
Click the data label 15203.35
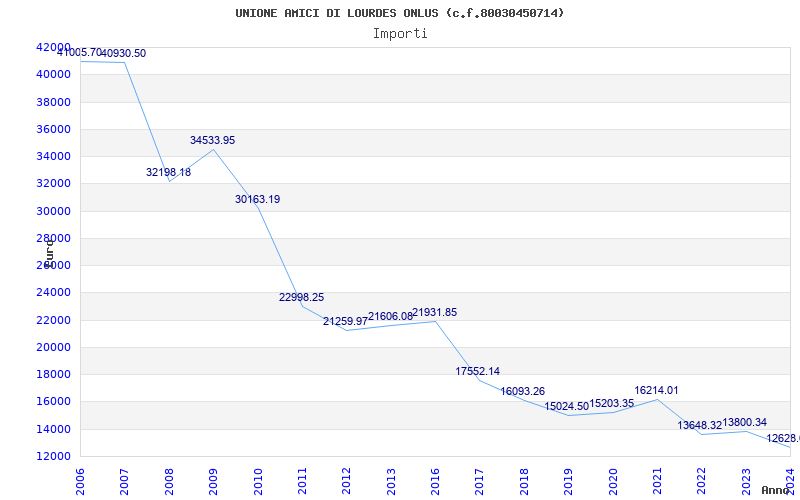pyautogui.click(x=612, y=404)
